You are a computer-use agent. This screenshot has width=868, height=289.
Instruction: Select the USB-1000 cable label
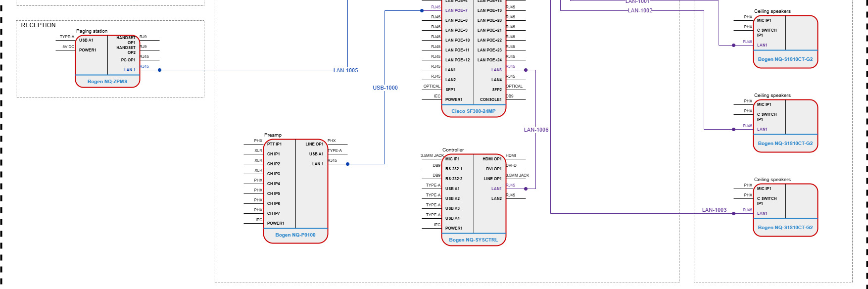click(x=385, y=88)
